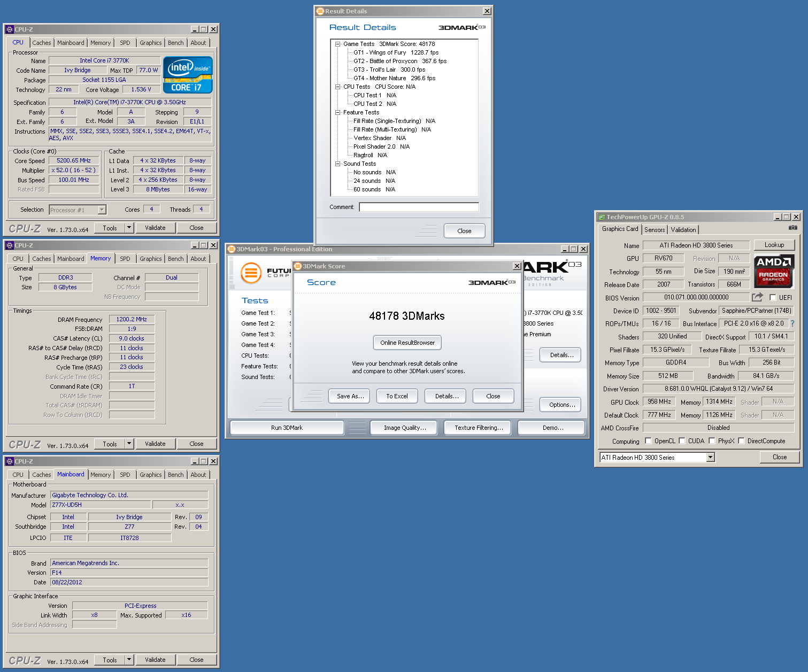This screenshot has height=672, width=808.
Task: Enable the CUDA computing checkbox
Action: click(x=682, y=441)
